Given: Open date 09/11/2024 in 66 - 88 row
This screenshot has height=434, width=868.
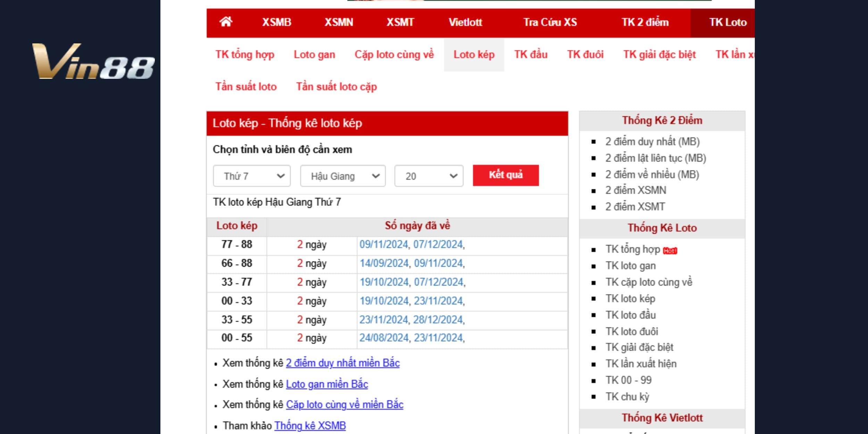Looking at the screenshot, I should click(439, 263).
